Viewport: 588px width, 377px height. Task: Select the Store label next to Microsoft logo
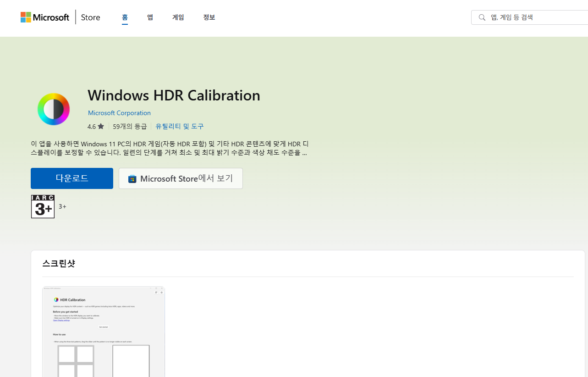pos(90,17)
